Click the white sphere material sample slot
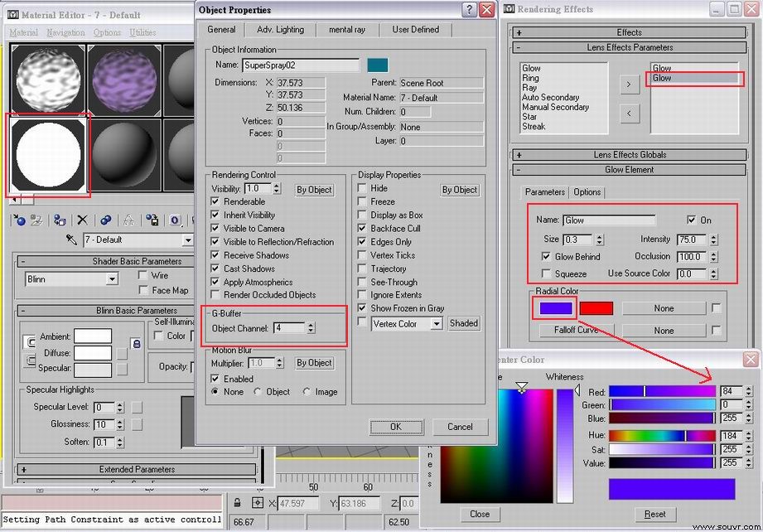This screenshot has height=532, width=763. pyautogui.click(x=48, y=155)
